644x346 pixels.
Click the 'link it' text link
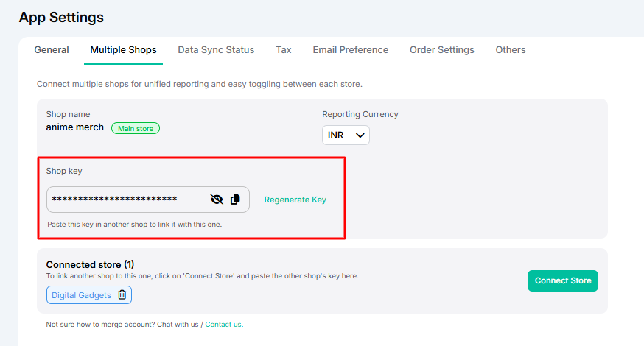(x=167, y=224)
